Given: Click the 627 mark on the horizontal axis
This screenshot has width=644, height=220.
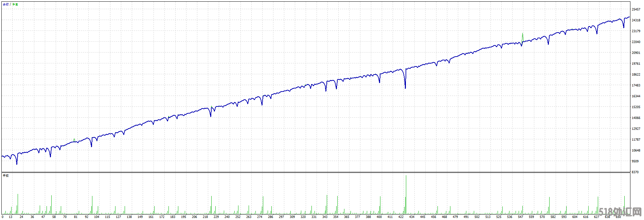Looking at the screenshot, I should tap(596, 217).
